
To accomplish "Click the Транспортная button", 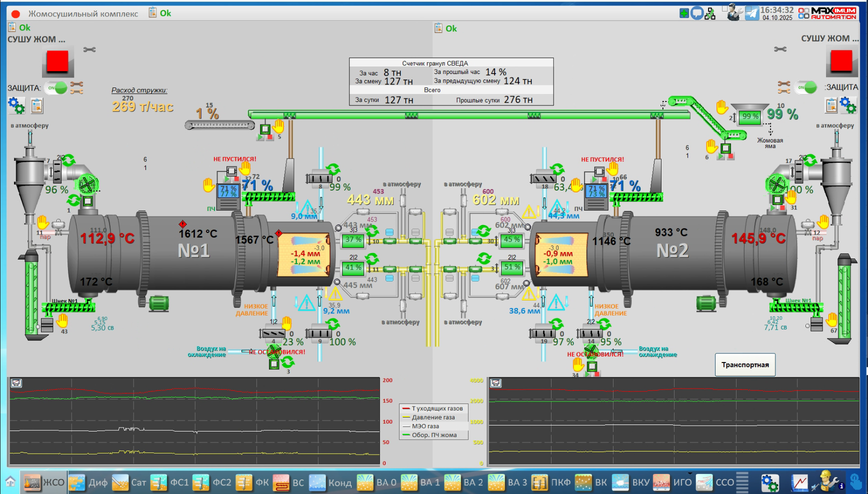I will pos(745,365).
